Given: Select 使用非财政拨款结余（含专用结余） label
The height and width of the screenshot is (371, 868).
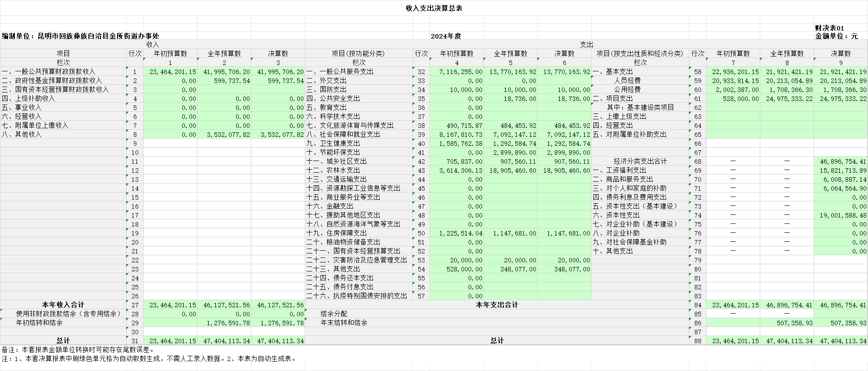Looking at the screenshot, I should [x=69, y=314].
